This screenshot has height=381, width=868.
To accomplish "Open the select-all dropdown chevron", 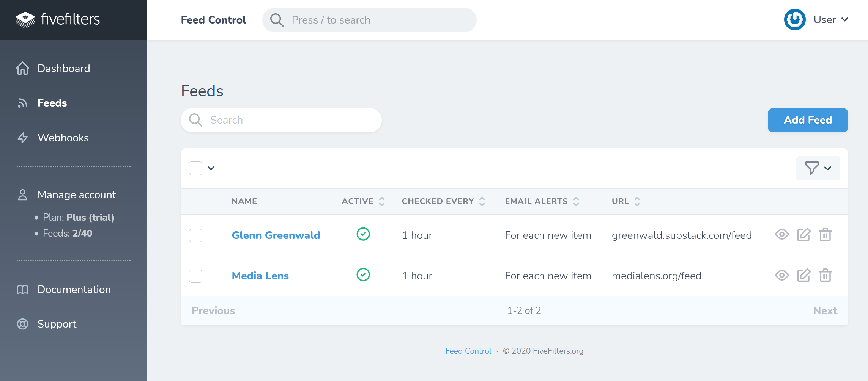I will [x=211, y=168].
